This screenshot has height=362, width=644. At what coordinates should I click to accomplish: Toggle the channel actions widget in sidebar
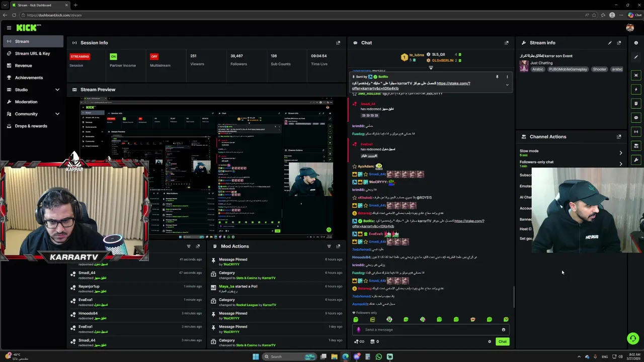636,146
